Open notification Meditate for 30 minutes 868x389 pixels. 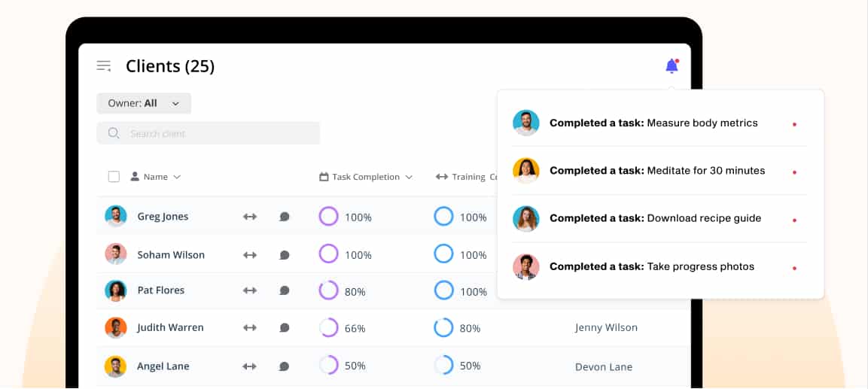[659, 171]
